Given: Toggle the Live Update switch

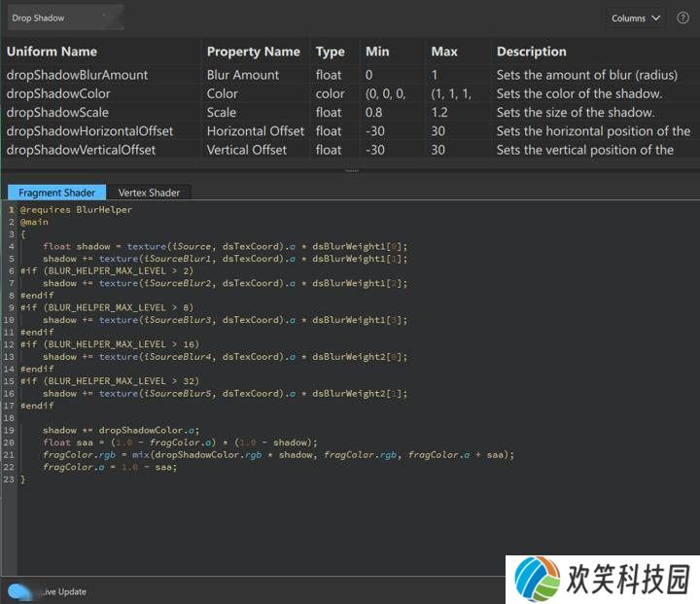Looking at the screenshot, I should coord(19,591).
